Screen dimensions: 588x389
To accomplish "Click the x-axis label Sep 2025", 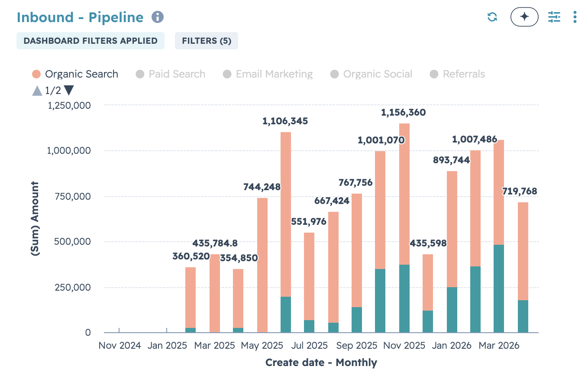I will click(357, 346).
